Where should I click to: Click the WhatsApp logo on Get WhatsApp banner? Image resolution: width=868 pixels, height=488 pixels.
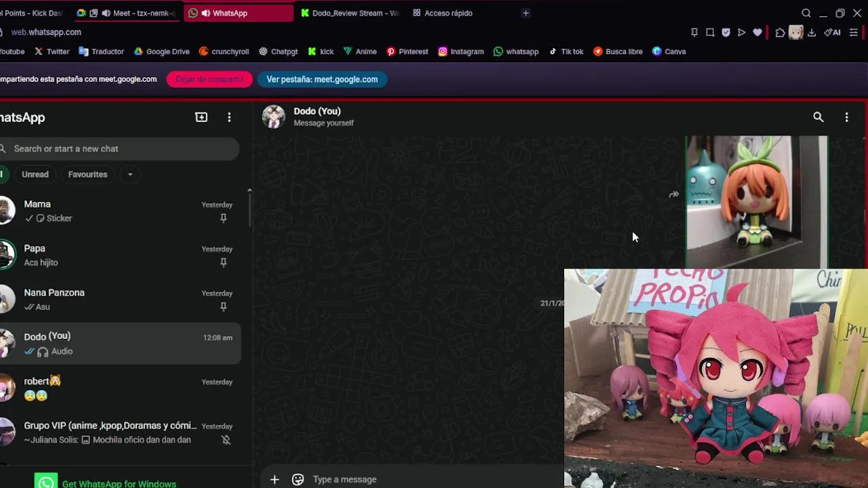(46, 481)
